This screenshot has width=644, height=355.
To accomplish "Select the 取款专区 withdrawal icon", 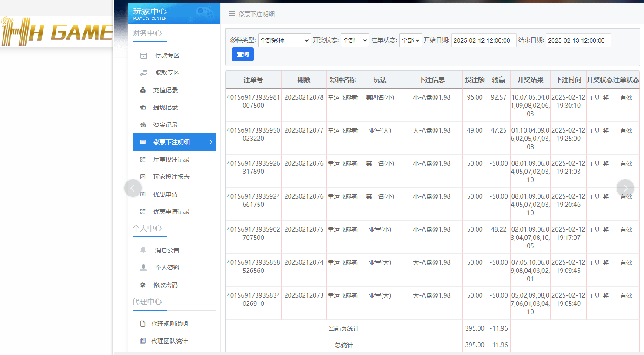I will click(143, 73).
